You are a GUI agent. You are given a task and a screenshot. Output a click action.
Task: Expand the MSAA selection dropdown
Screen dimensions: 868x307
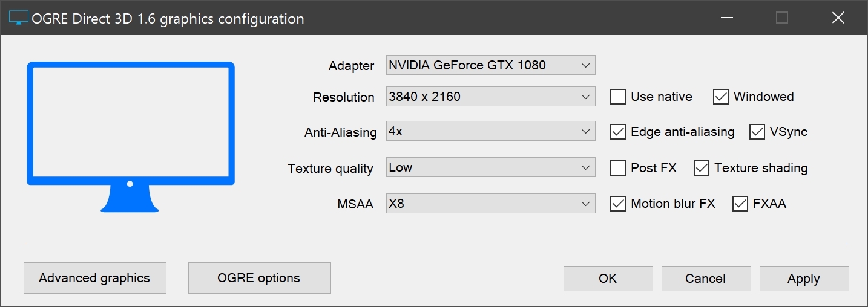point(490,204)
